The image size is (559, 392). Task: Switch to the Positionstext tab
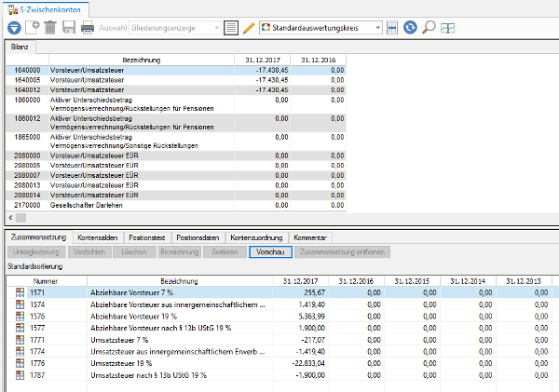coord(147,237)
